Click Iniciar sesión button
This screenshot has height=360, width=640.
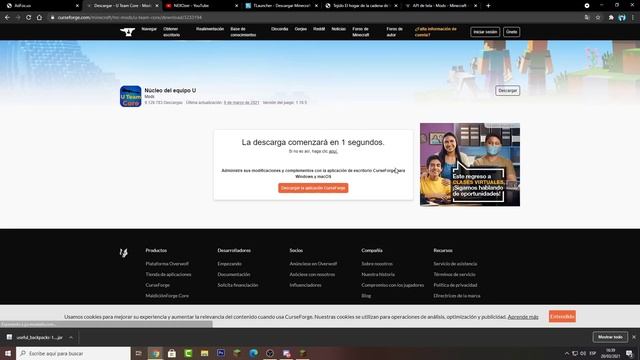coord(485,32)
